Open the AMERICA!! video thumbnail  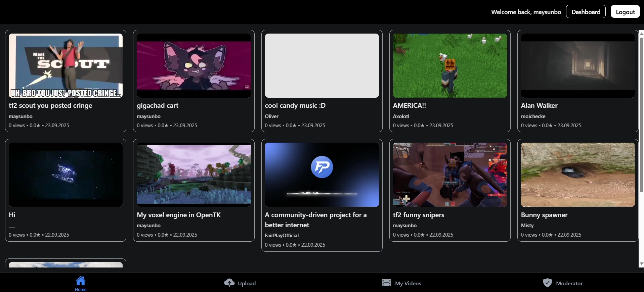[450, 65]
